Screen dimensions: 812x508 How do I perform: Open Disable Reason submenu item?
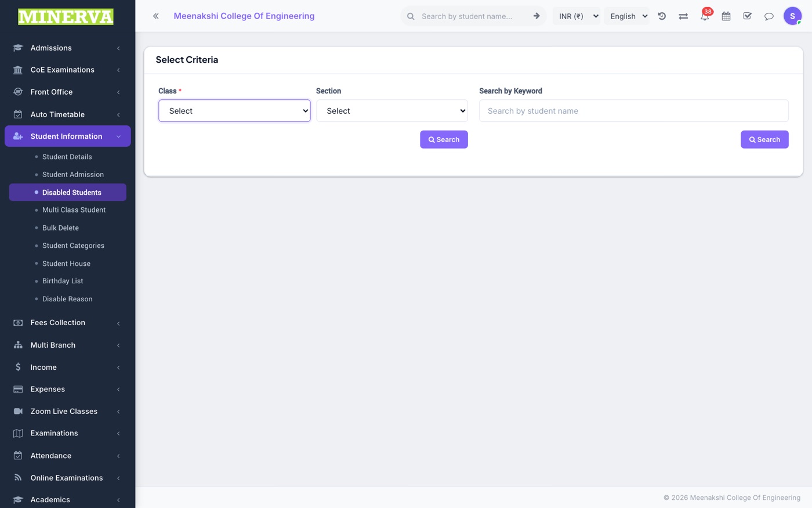[67, 299]
